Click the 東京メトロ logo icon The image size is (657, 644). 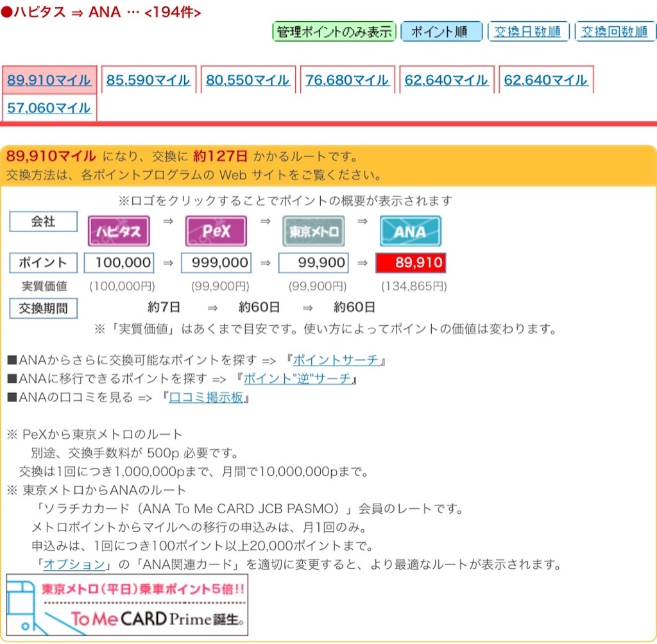313,231
